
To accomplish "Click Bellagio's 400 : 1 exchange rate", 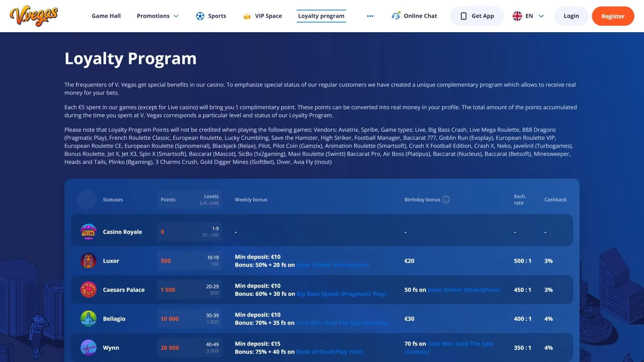I will [522, 319].
